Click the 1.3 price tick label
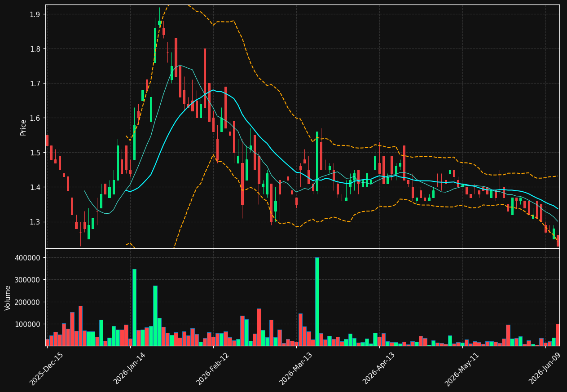Image resolution: width=567 pixels, height=392 pixels. [x=35, y=222]
